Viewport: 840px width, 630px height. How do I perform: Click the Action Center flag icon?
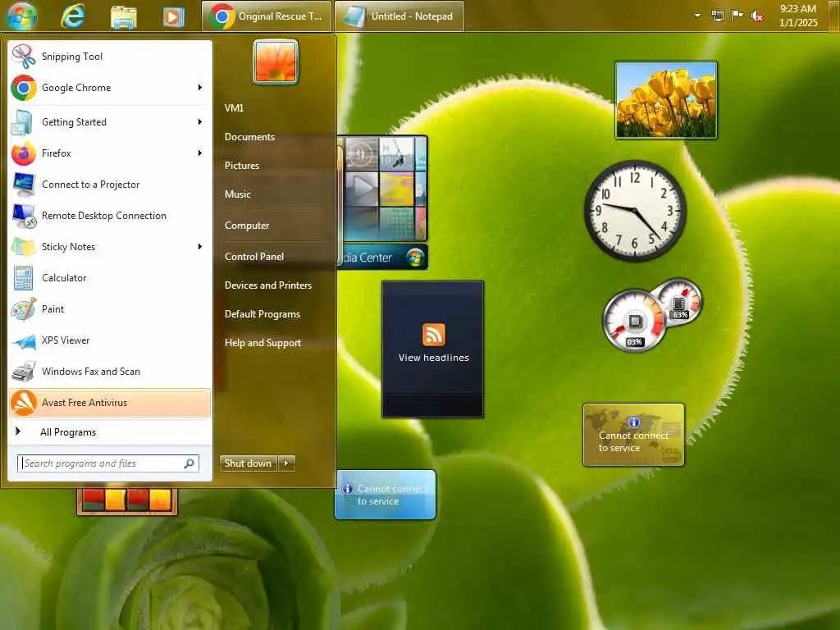(737, 16)
